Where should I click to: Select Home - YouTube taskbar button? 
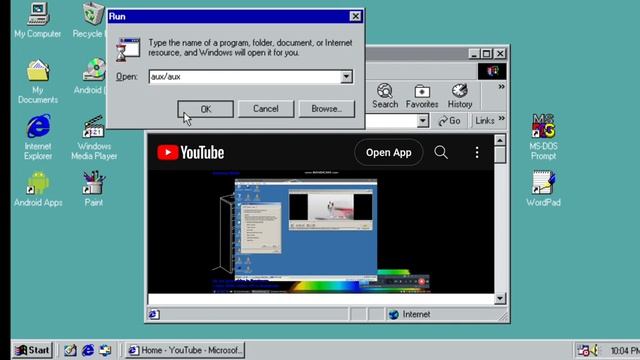[x=185, y=350]
